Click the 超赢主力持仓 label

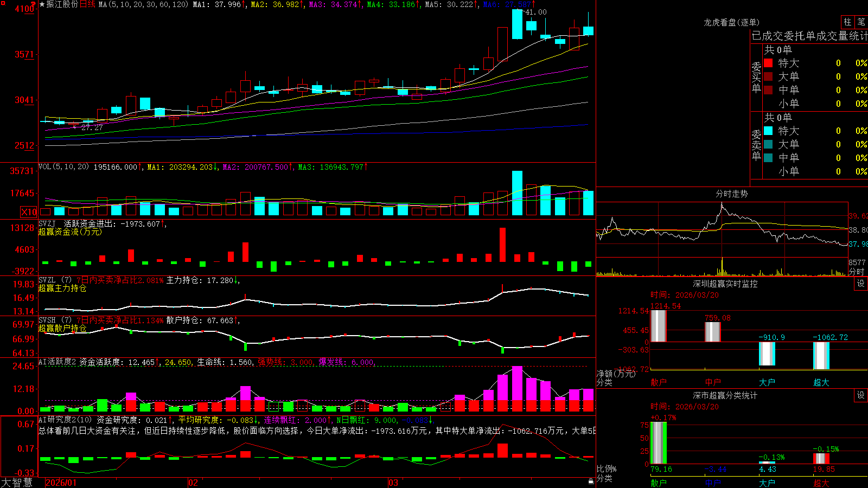62,288
